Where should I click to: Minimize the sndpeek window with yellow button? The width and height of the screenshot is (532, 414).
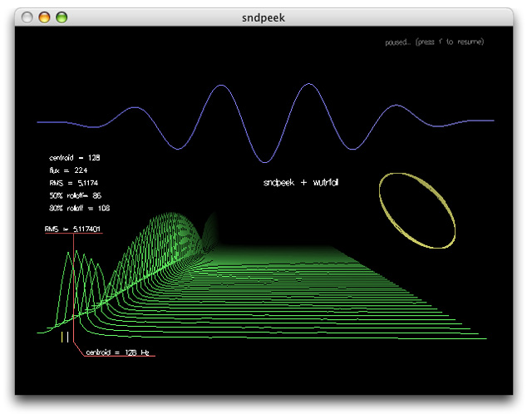pos(44,17)
